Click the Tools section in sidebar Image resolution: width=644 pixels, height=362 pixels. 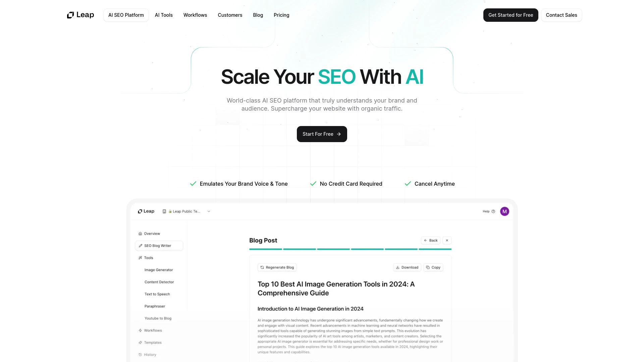148,258
